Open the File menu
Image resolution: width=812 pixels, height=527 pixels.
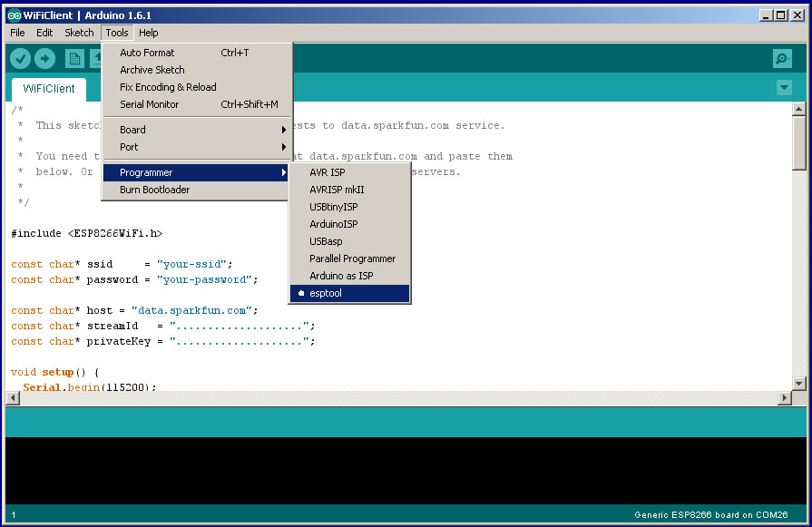tap(17, 33)
